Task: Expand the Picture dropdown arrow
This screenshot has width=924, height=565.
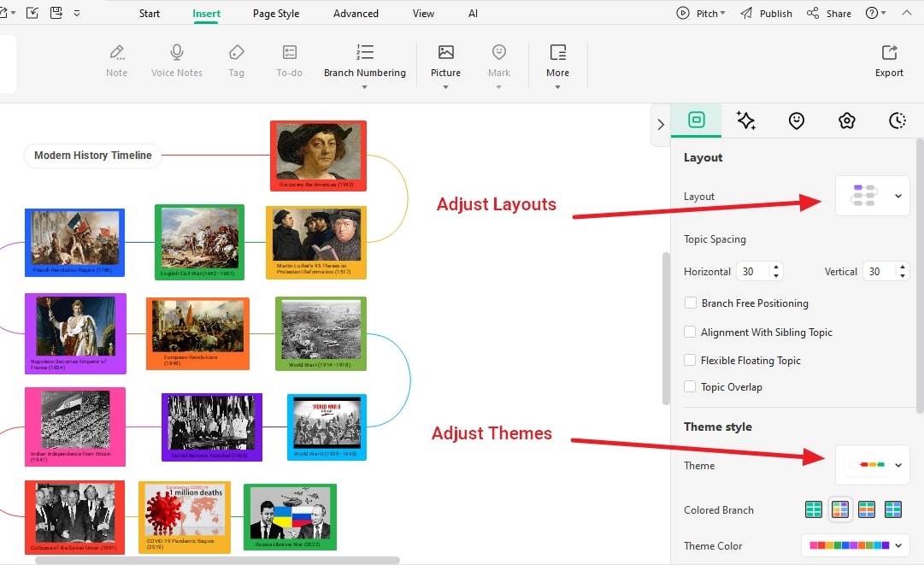Action: coord(445,87)
